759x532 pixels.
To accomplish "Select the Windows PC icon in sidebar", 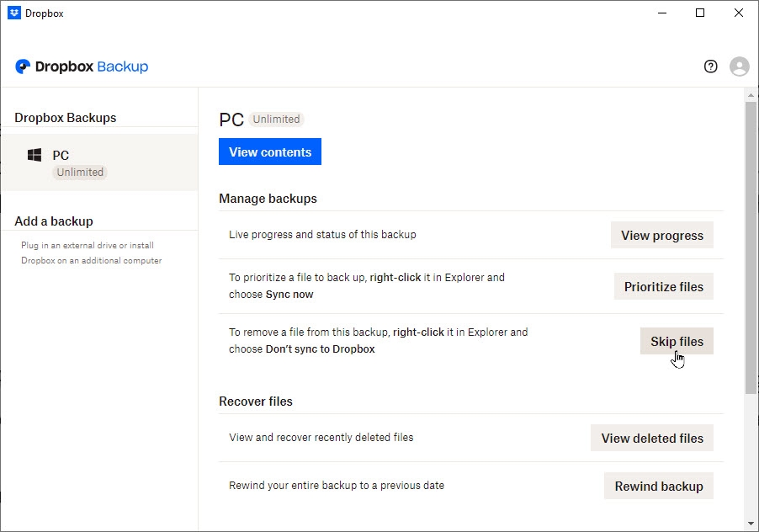I will coord(34,155).
